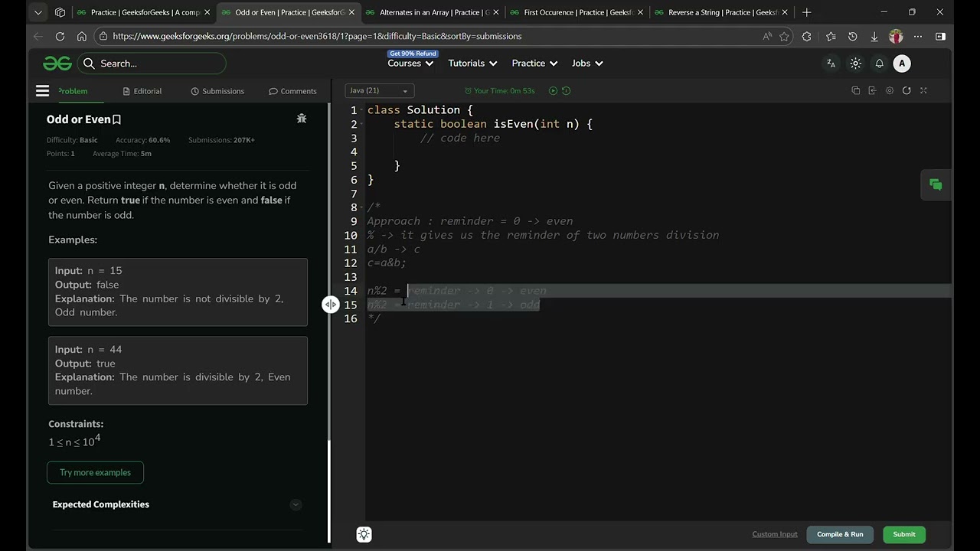This screenshot has height=551, width=980.
Task: Click the GeeksforGeeks logo
Action: pyautogui.click(x=57, y=64)
